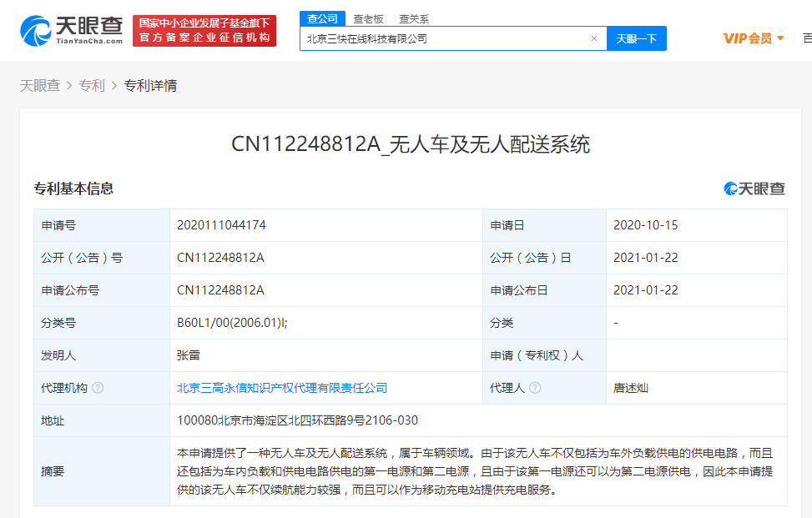Go to 天眼查 breadcrumb home link
812x518 pixels.
point(40,85)
